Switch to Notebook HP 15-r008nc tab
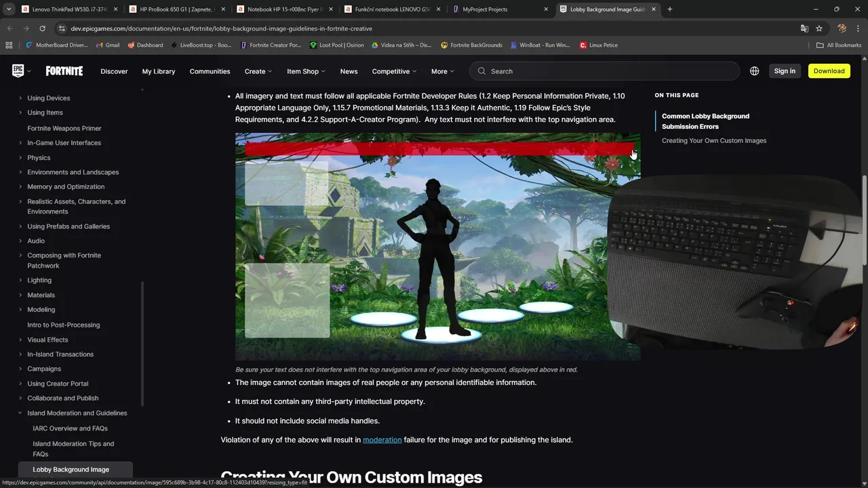Screen dimensions: 868x488 [x=285, y=9]
